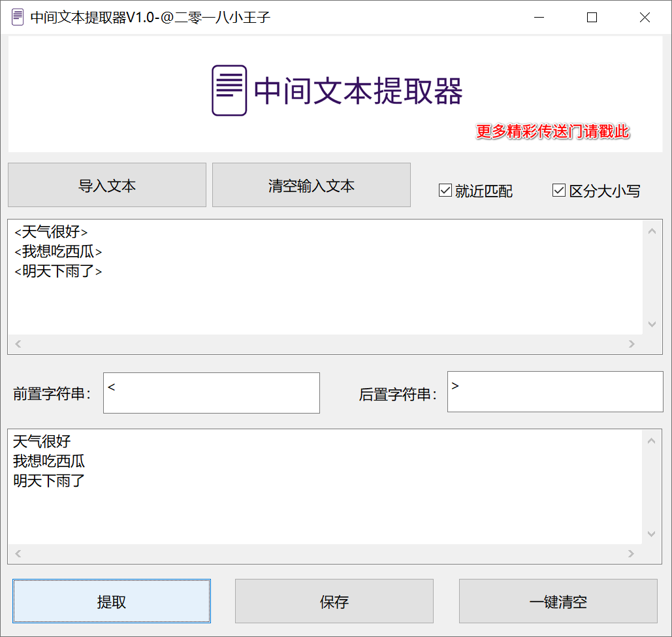Click the 前置字符串 label
The image size is (672, 637).
tap(52, 393)
